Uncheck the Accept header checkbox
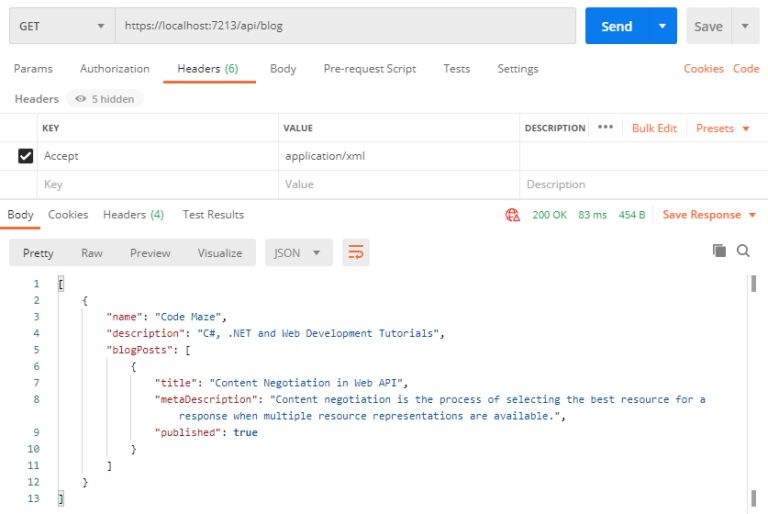 point(25,156)
